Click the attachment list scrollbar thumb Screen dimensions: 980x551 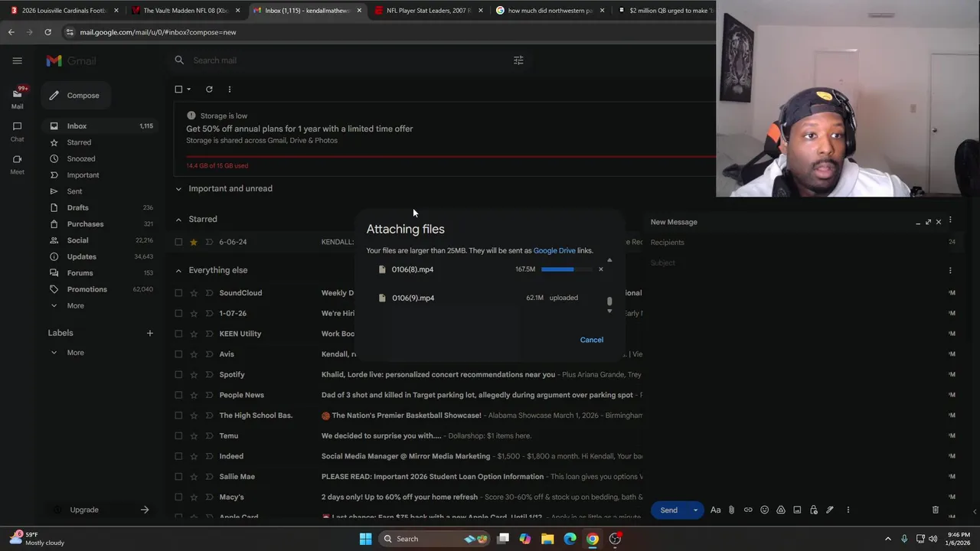609,302
